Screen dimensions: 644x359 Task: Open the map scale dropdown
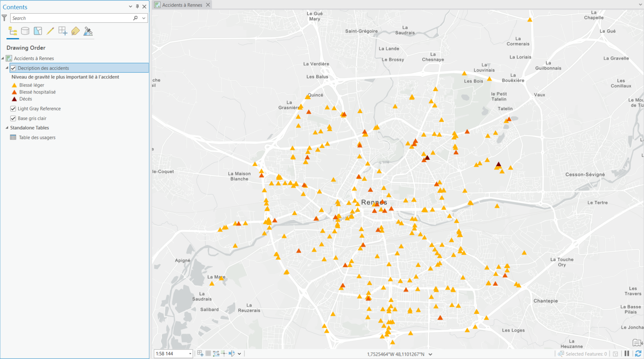coord(190,354)
